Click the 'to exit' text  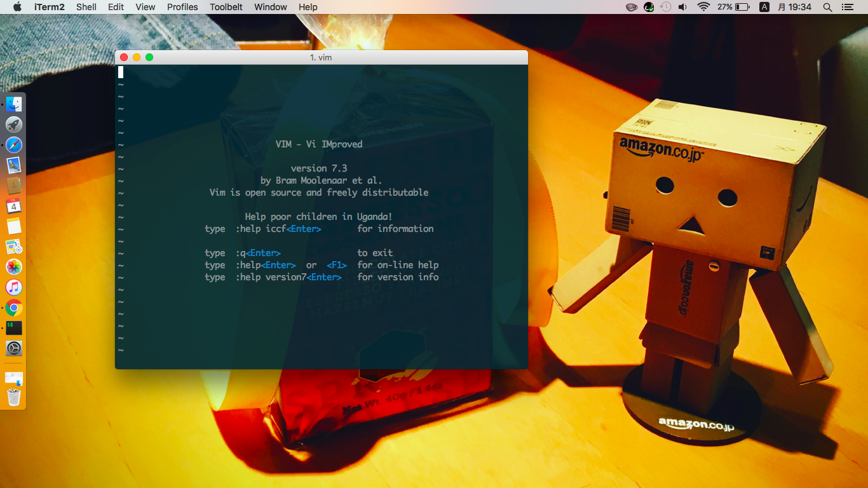375,253
